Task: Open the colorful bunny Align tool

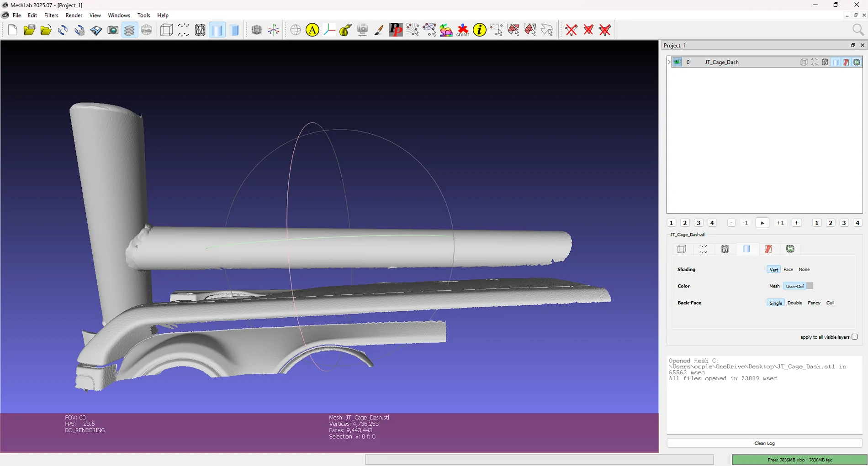Action: tap(446, 30)
